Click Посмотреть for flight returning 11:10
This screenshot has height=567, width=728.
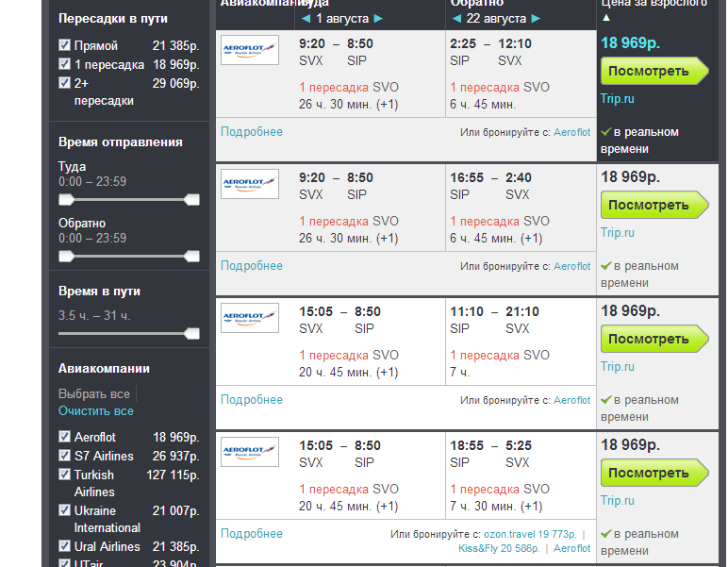click(x=654, y=339)
